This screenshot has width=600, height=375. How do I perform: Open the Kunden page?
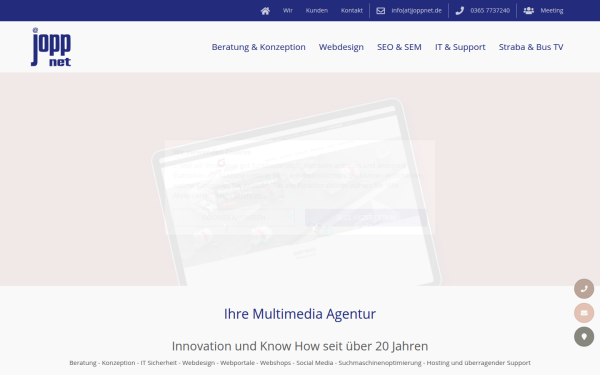click(x=316, y=11)
